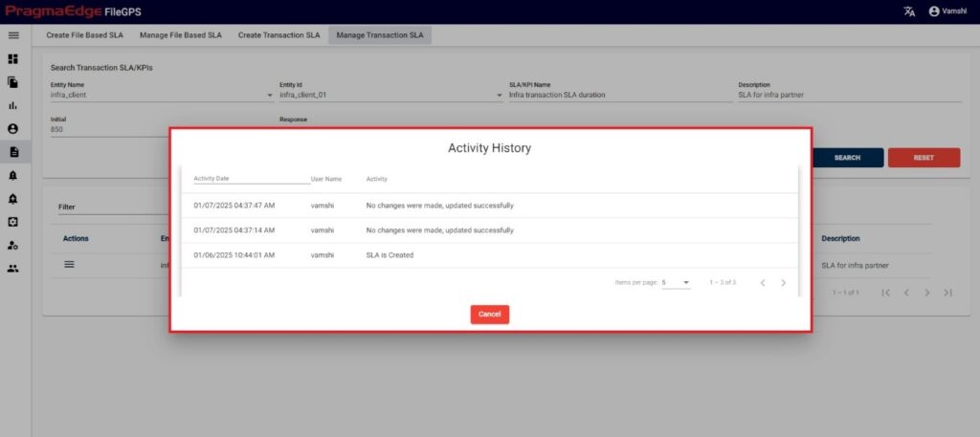Image resolution: width=980 pixels, height=437 pixels.
Task: Open the Vamshi user profile menu
Action: point(947,11)
